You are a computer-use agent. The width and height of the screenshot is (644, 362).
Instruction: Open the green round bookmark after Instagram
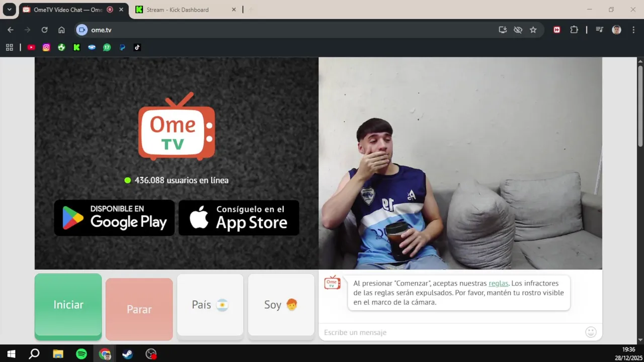click(61, 47)
